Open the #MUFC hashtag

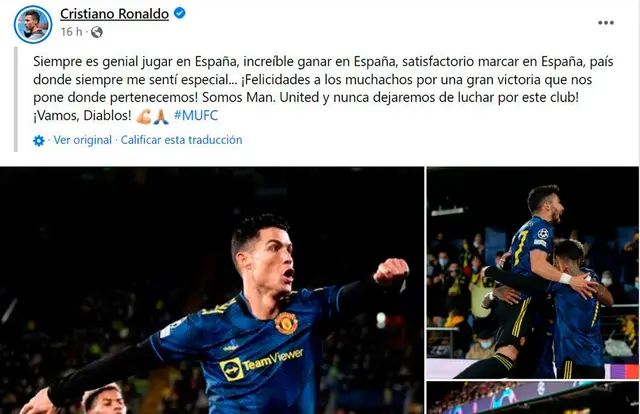(x=196, y=116)
